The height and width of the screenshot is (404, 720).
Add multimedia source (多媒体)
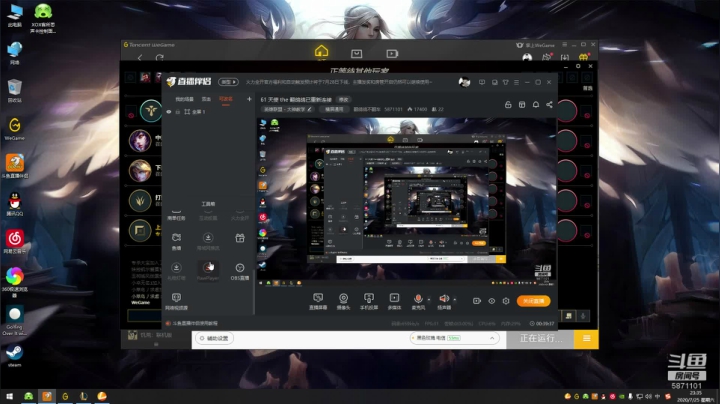pos(394,301)
